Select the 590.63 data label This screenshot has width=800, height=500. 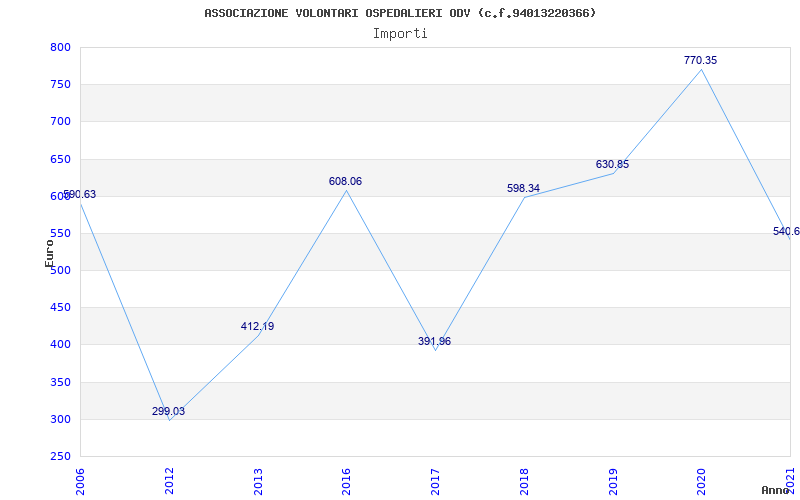[80, 194]
